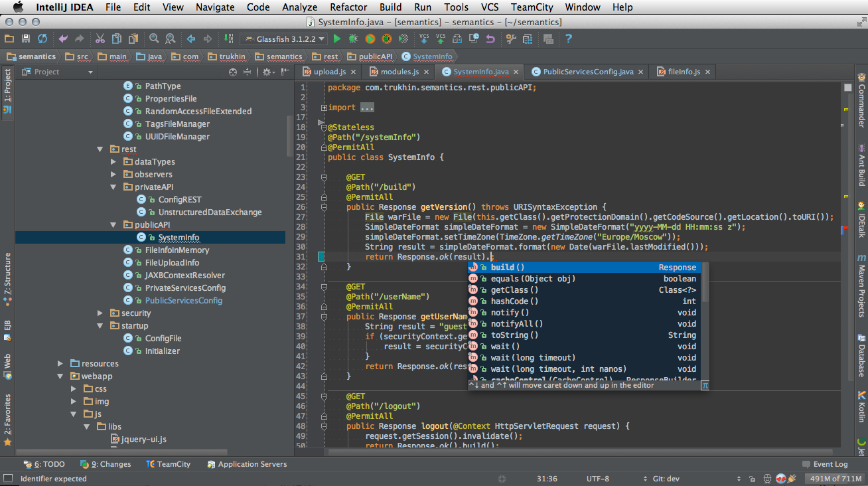868x486 pixels.
Task: Click the Synchronize refresh icon
Action: click(42, 39)
